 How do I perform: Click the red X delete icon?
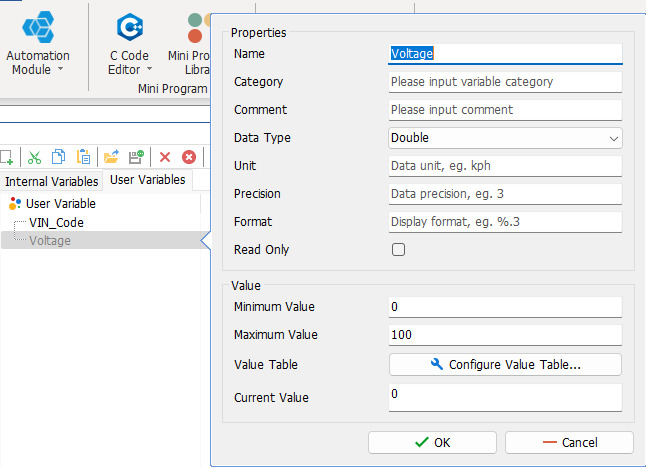tap(165, 157)
